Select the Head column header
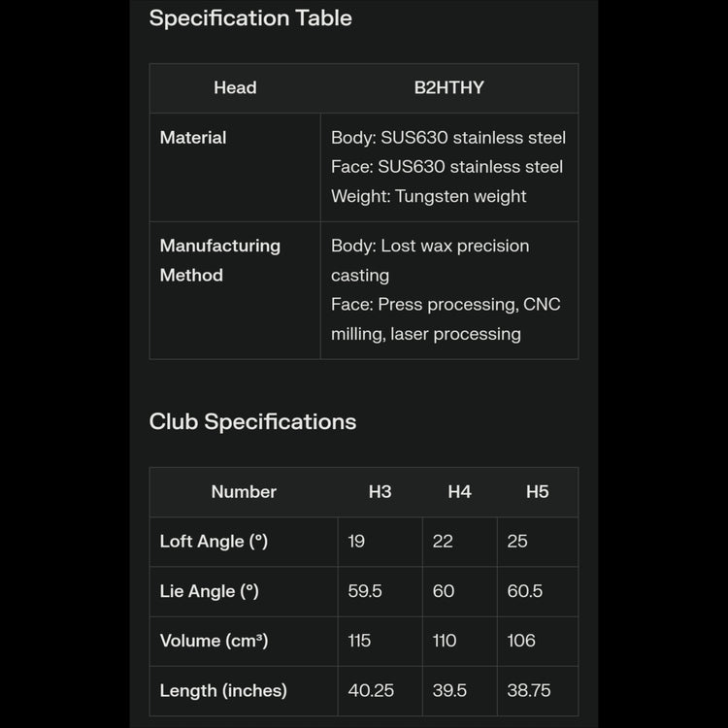728x728 pixels. (235, 88)
